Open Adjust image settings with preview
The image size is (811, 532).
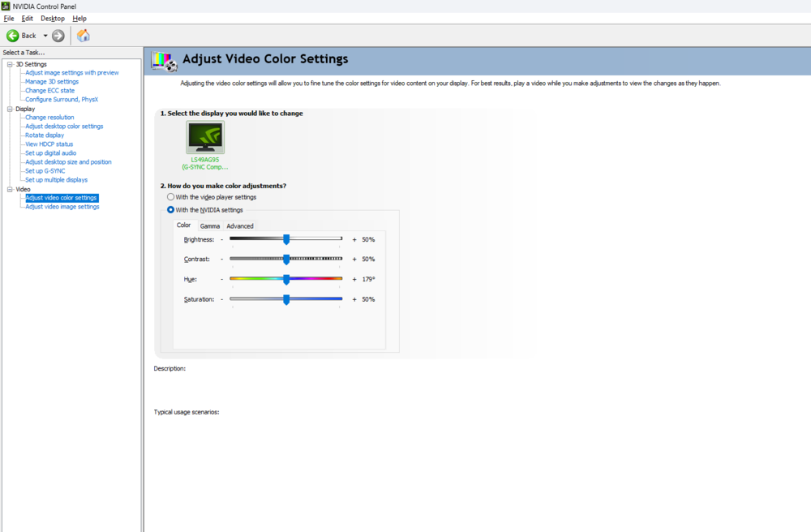[x=72, y=73]
